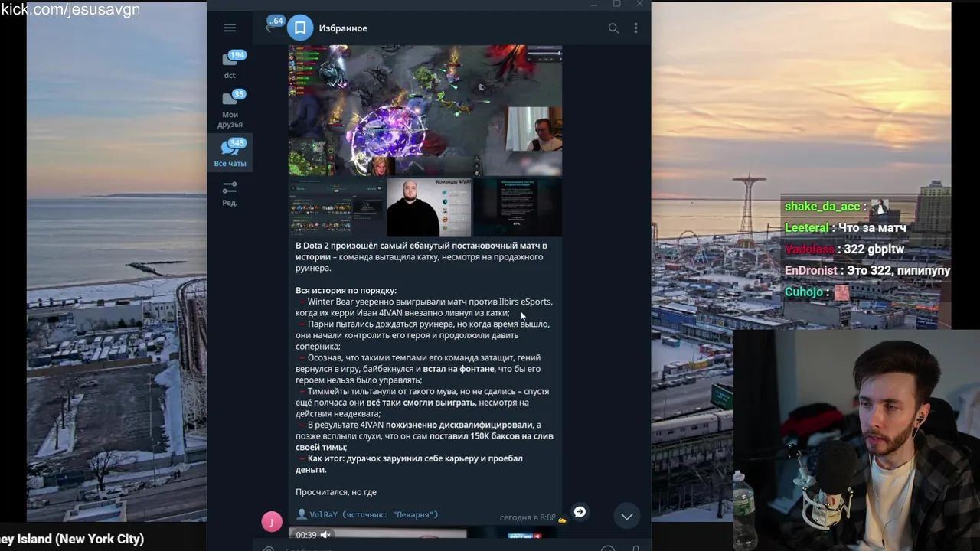Open the Избранное bookmark avatar

coord(300,28)
